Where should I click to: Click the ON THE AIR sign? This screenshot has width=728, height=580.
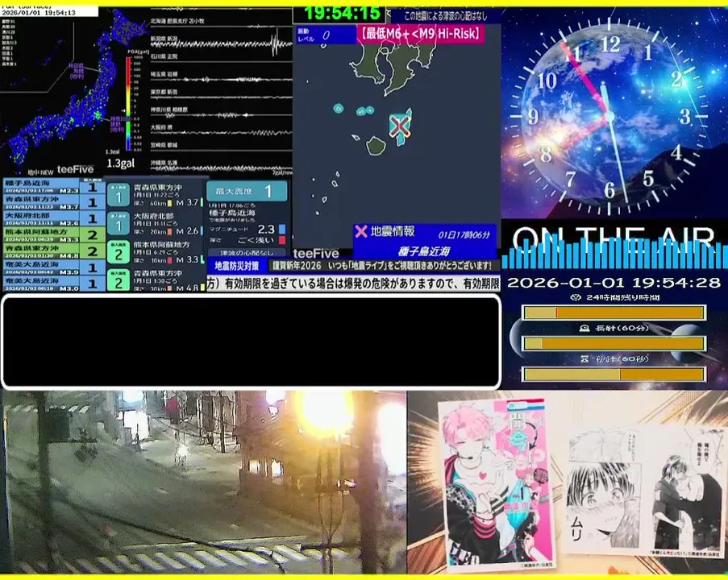coord(614,238)
